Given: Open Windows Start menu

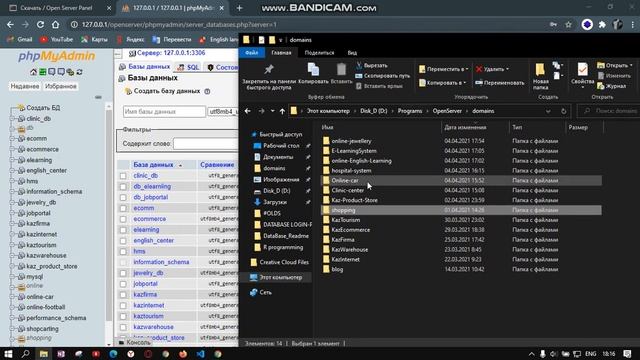Looking at the screenshot, I should click(x=8, y=353).
